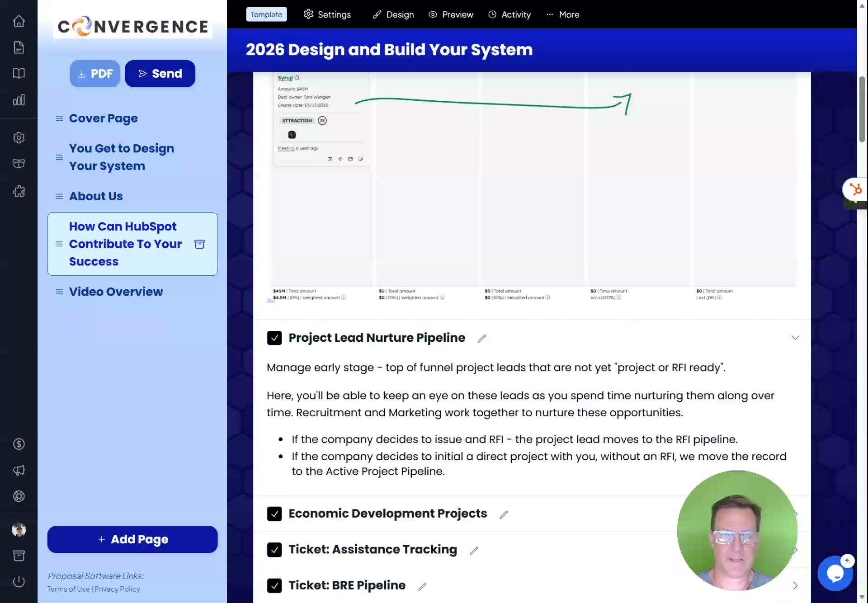Edit the Economic Development Projects title with the pencil
This screenshot has width=868, height=603.
coord(504,514)
